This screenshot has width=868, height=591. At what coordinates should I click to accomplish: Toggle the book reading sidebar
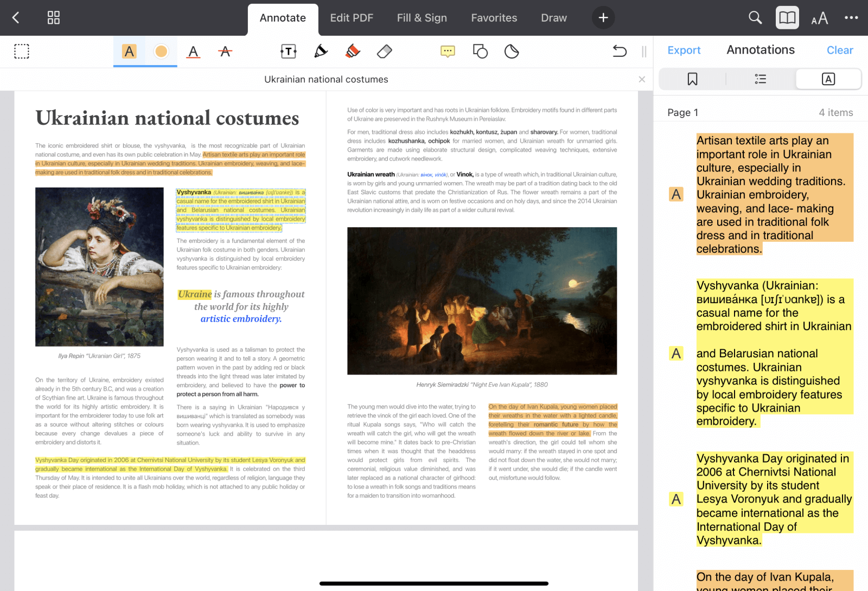point(787,18)
